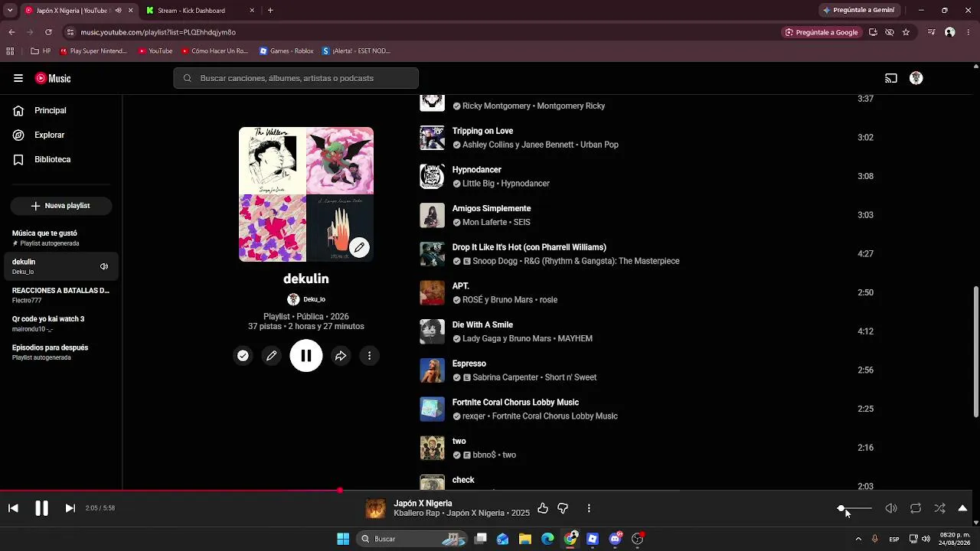980x551 pixels.
Task: Toggle the microphone icon in the system tray
Action: click(874, 539)
